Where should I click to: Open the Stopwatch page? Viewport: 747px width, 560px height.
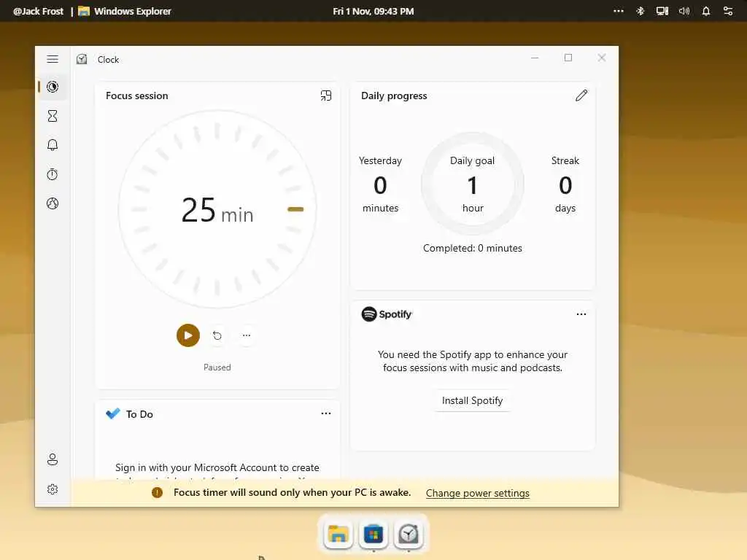(x=53, y=174)
